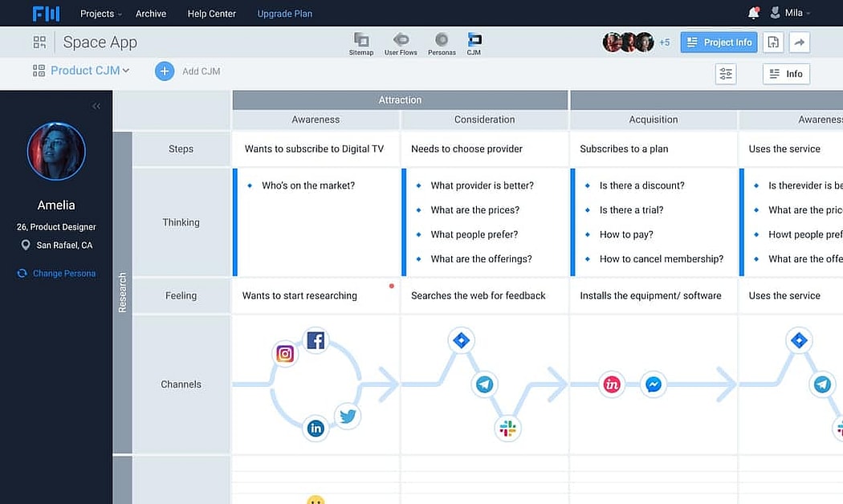Image resolution: width=843 pixels, height=504 pixels.
Task: Click the red dot on Feeling cell
Action: pyautogui.click(x=392, y=286)
